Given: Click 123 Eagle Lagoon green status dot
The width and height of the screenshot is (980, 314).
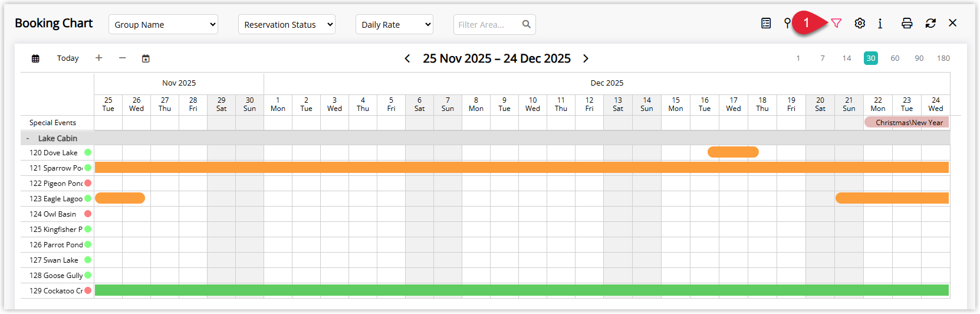Looking at the screenshot, I should coord(88,198).
